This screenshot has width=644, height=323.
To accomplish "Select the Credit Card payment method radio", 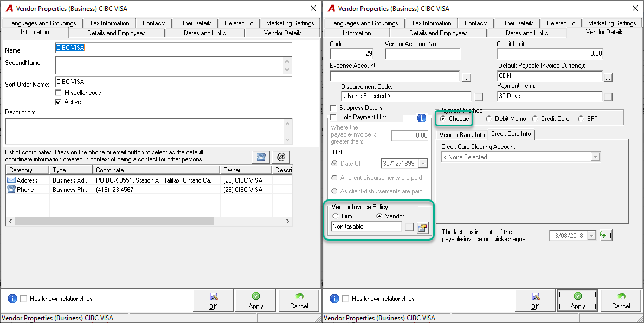I will click(x=534, y=119).
